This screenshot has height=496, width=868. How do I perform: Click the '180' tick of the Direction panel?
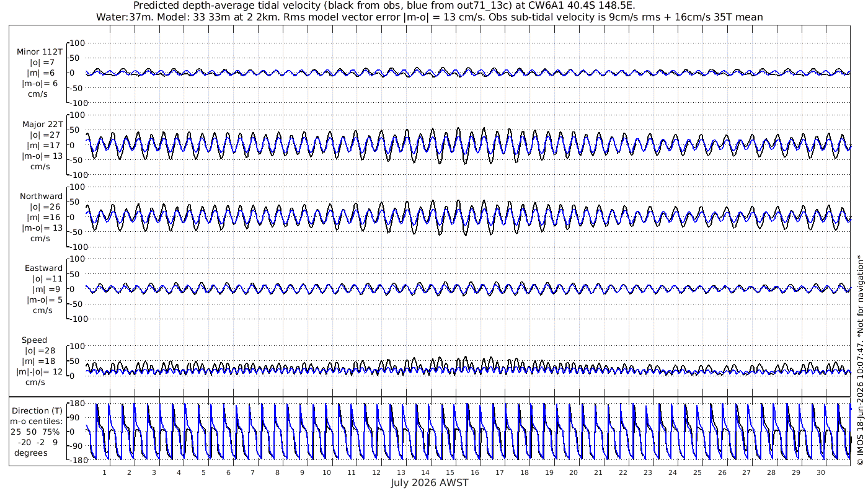76,403
